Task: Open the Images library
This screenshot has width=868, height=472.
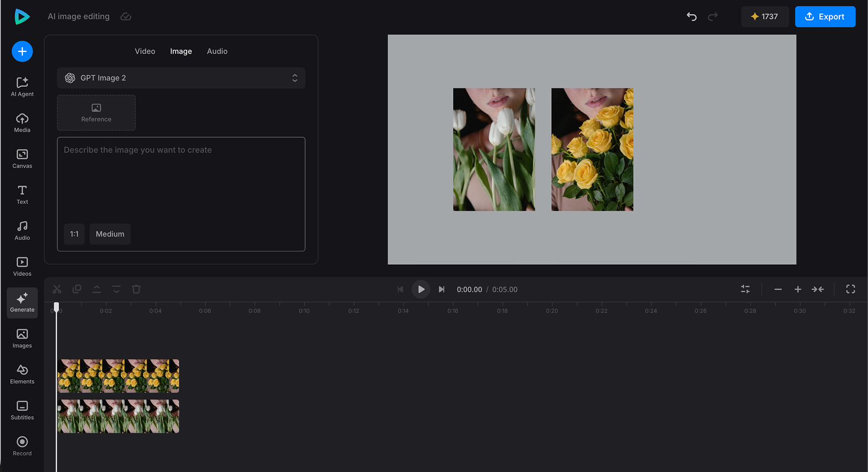Action: (x=22, y=338)
